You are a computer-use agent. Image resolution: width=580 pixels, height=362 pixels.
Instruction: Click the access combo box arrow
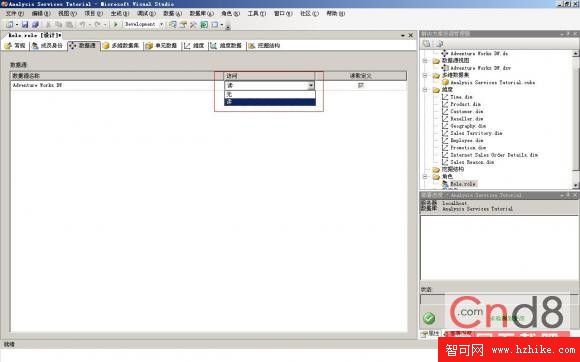[x=311, y=85]
